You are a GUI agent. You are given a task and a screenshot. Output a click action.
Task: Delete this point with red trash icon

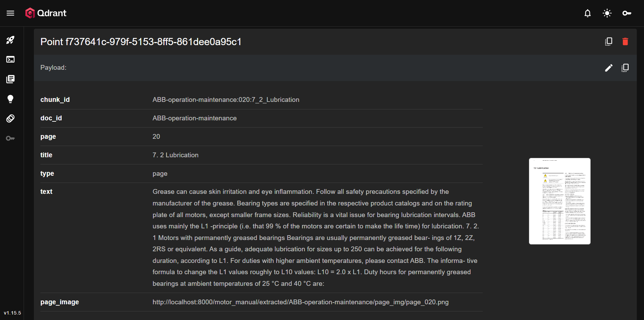[x=625, y=42]
